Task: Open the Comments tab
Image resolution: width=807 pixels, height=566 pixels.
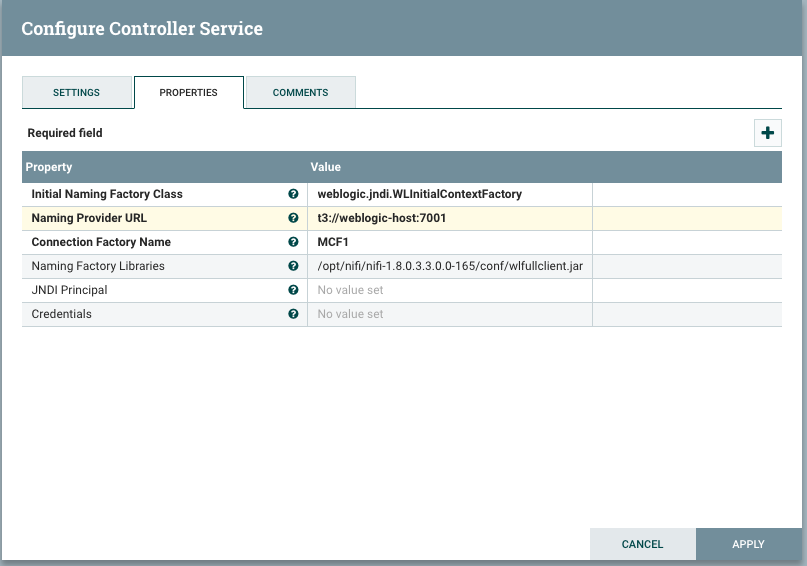Action: [x=300, y=93]
